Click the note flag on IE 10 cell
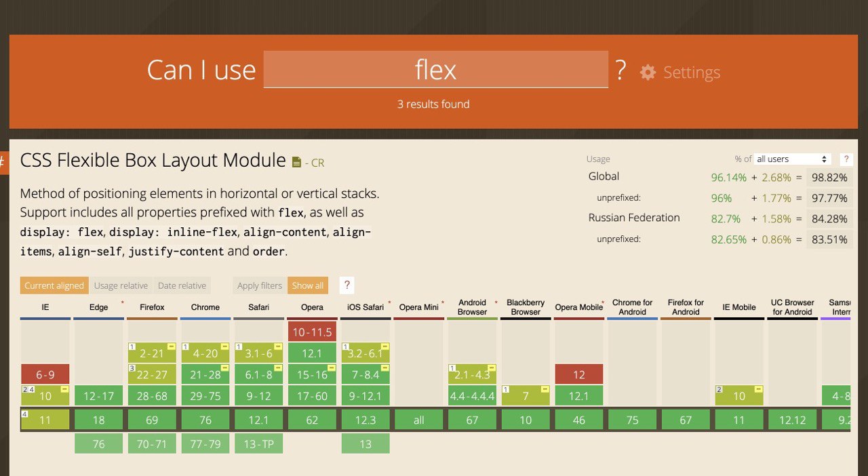 (x=65, y=389)
